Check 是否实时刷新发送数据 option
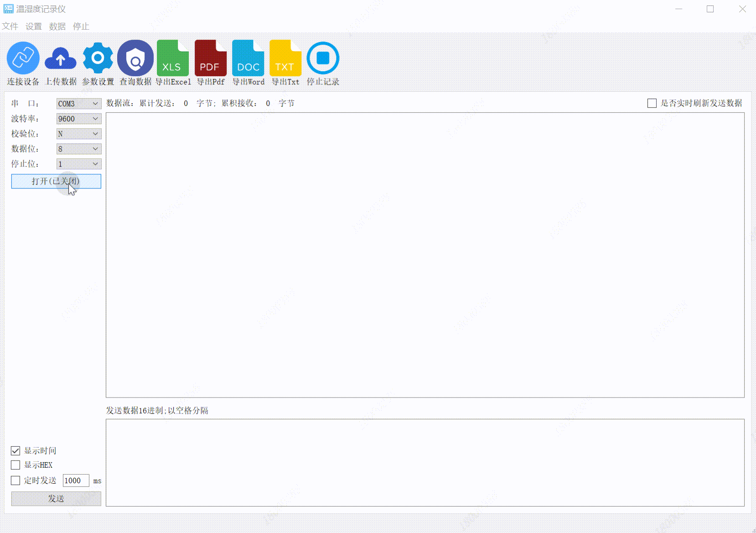Screen dimensions: 756x533 652,103
